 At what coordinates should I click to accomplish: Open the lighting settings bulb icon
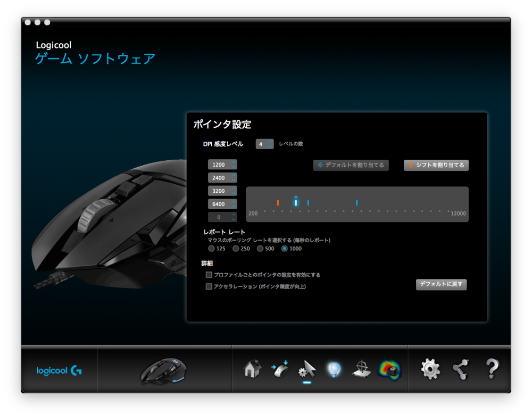pyautogui.click(x=334, y=370)
